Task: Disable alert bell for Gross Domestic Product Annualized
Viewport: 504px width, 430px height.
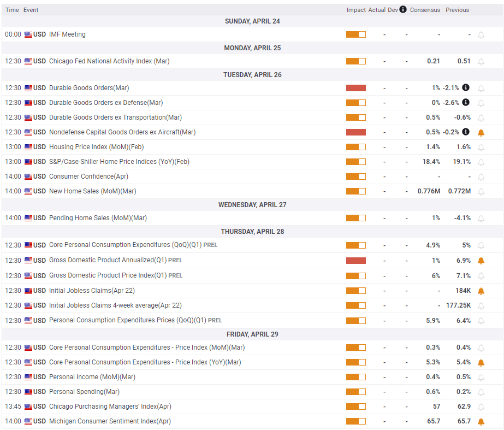Action: click(x=481, y=261)
